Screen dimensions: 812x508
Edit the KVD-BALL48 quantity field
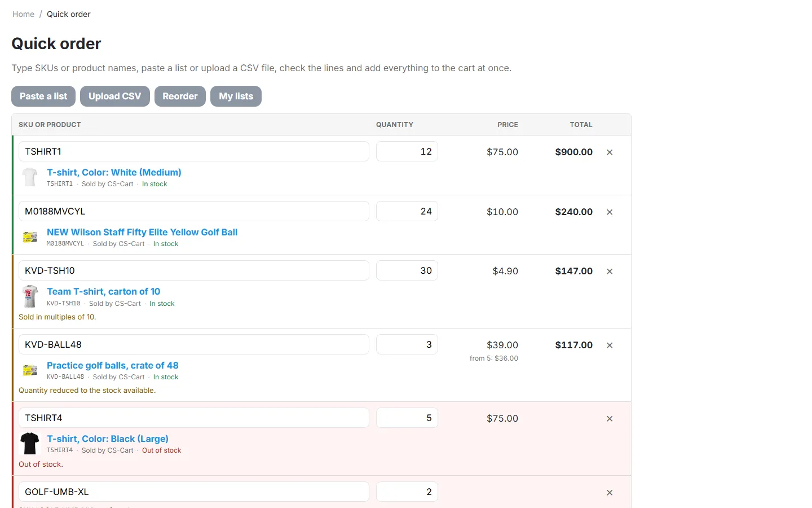coord(407,344)
